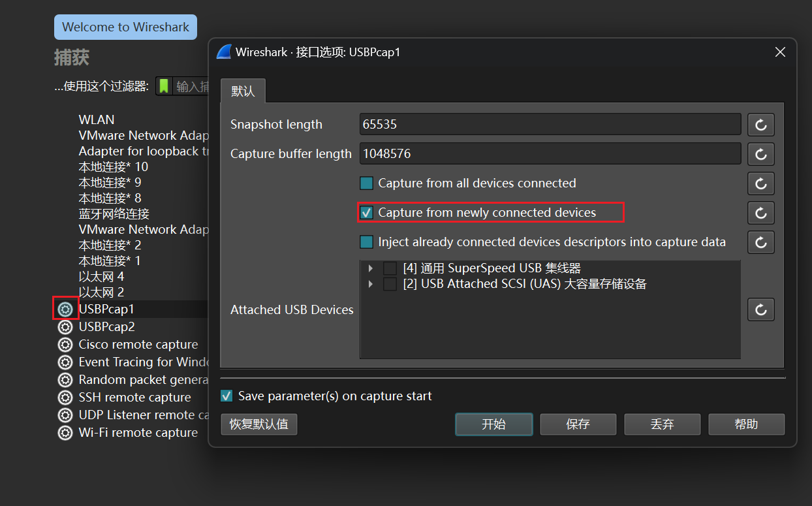Viewport: 812px width, 506px height.
Task: Click the capture filter bookmark icon
Action: tap(164, 86)
